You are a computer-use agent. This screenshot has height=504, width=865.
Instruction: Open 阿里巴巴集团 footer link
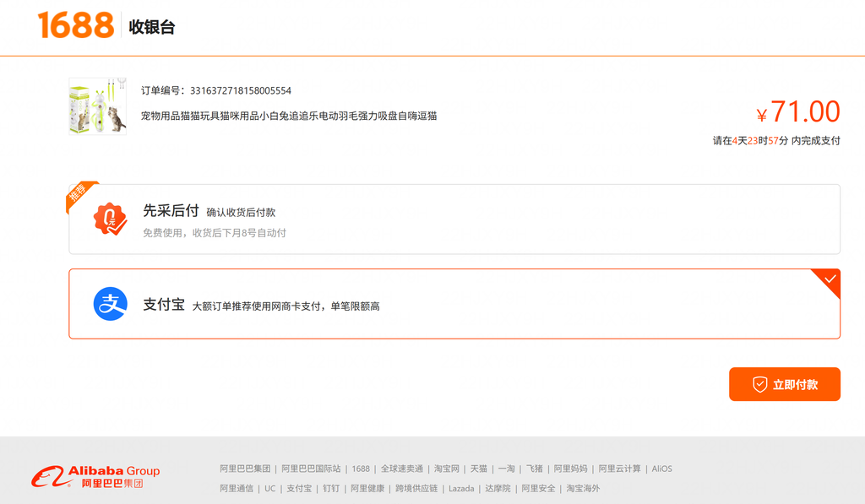click(x=245, y=469)
